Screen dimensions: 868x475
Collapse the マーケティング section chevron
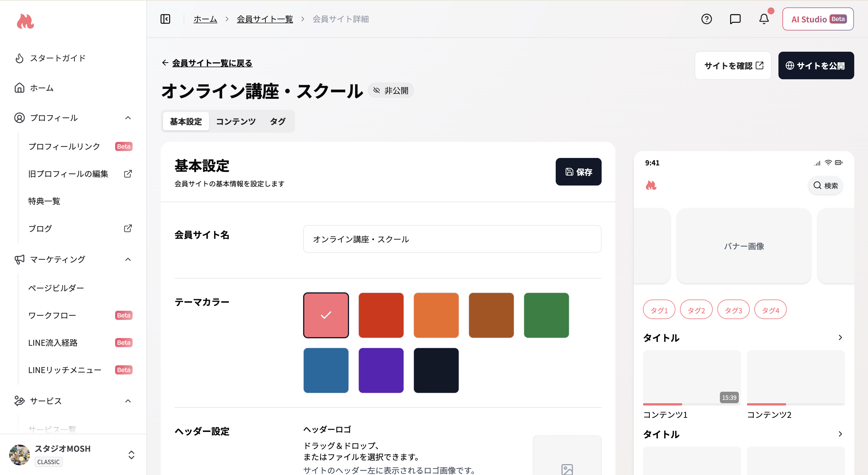point(128,259)
